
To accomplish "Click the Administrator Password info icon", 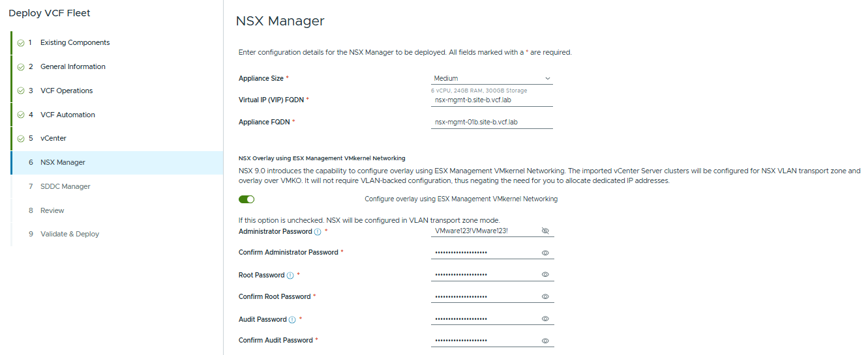I will point(318,232).
